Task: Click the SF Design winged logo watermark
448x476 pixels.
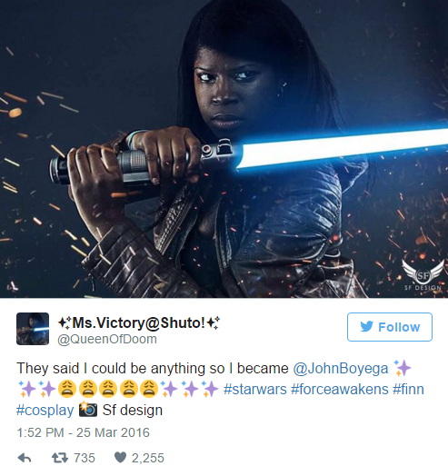Action: (x=423, y=274)
